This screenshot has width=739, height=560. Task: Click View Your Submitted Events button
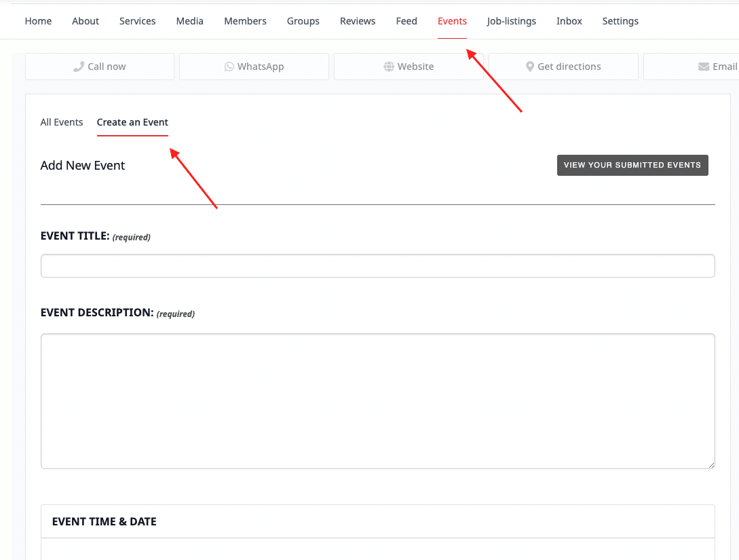point(632,165)
